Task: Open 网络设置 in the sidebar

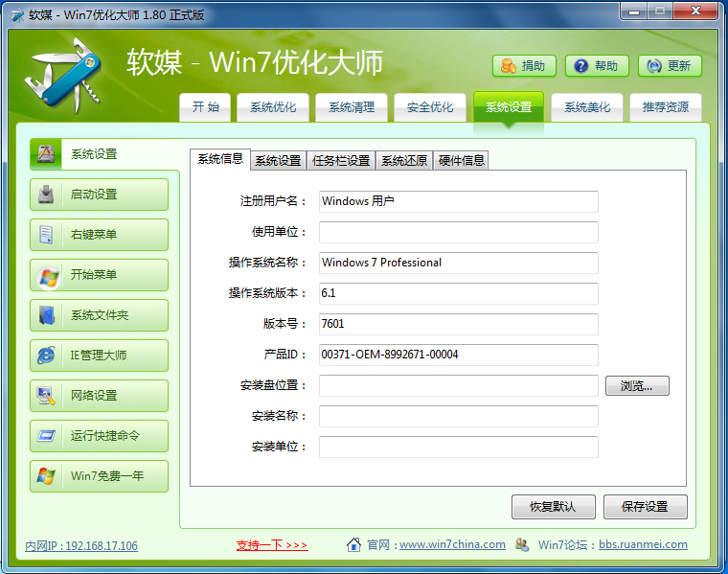Action: click(99, 396)
